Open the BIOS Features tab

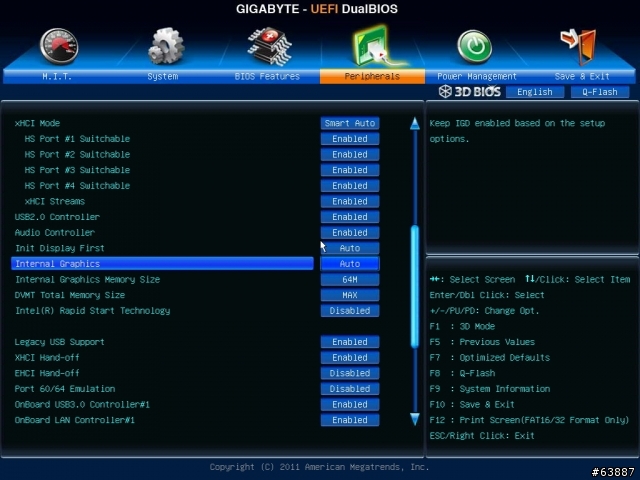[267, 76]
